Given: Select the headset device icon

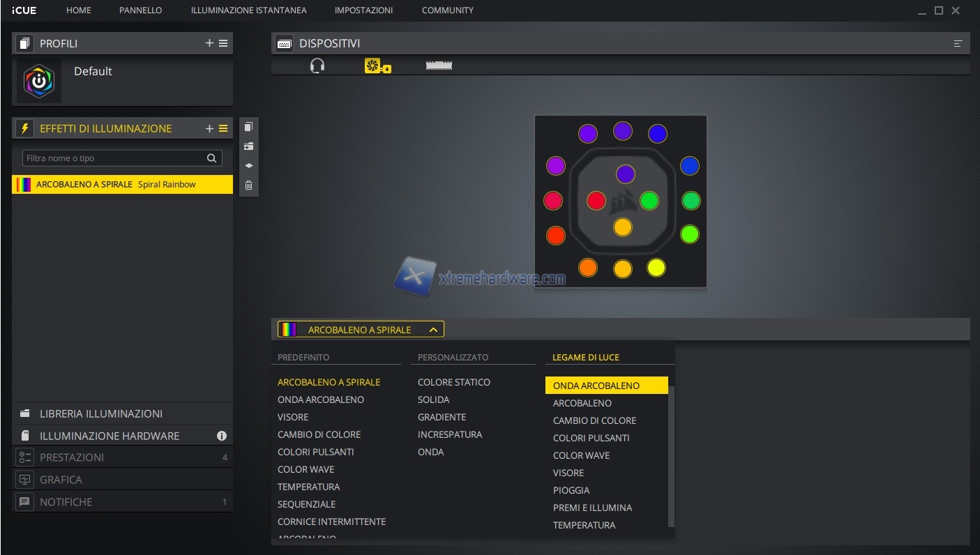Looking at the screenshot, I should click(317, 66).
